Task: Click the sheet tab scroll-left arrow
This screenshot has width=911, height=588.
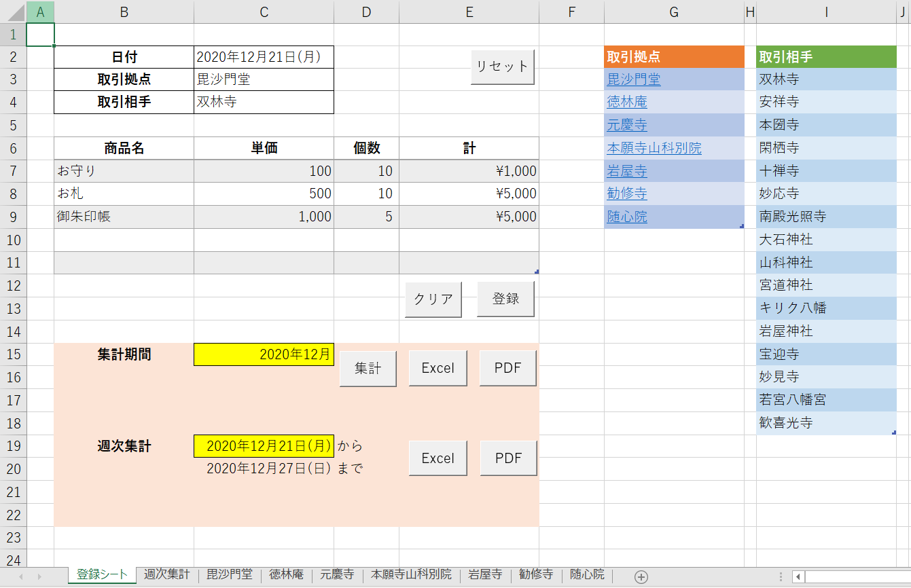Action: (x=20, y=576)
